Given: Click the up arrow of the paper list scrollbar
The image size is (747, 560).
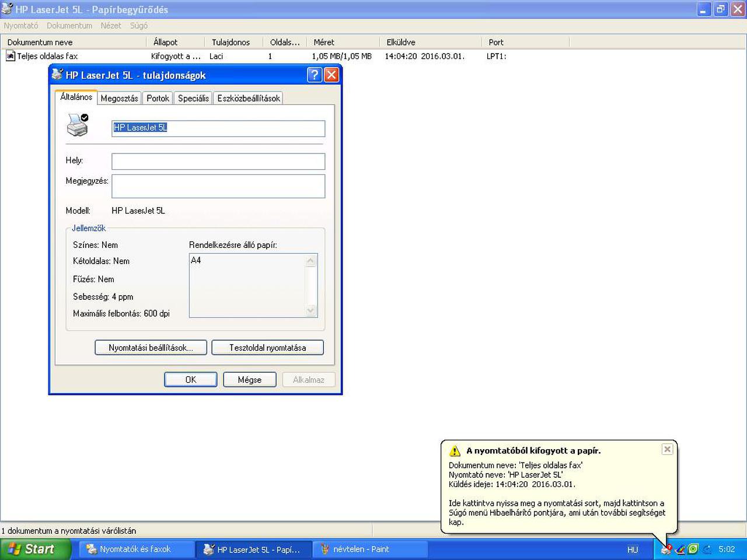Looking at the screenshot, I should pos(311,261).
